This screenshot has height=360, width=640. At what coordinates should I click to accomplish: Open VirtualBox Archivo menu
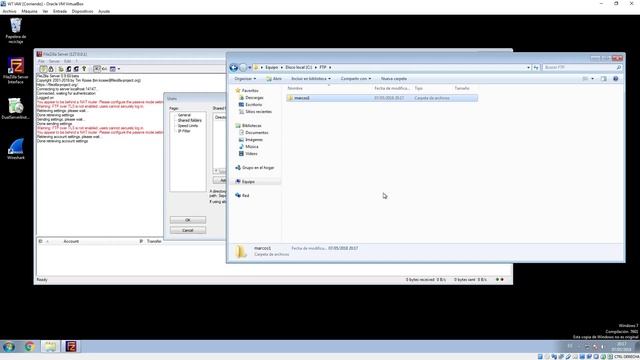(x=9, y=11)
